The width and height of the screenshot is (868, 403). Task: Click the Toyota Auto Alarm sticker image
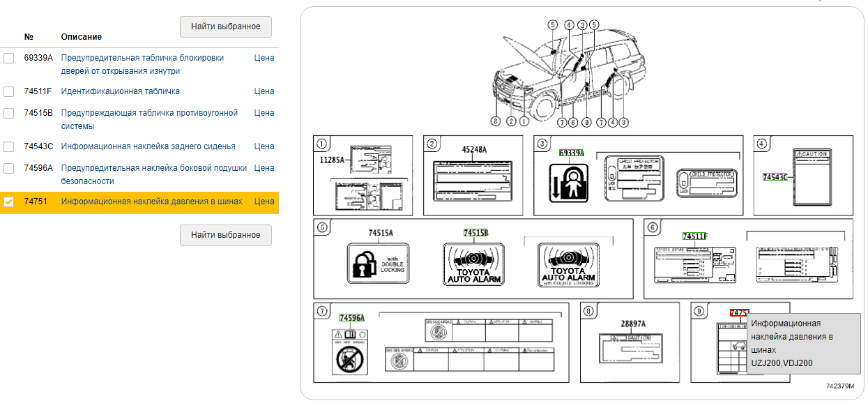473,264
